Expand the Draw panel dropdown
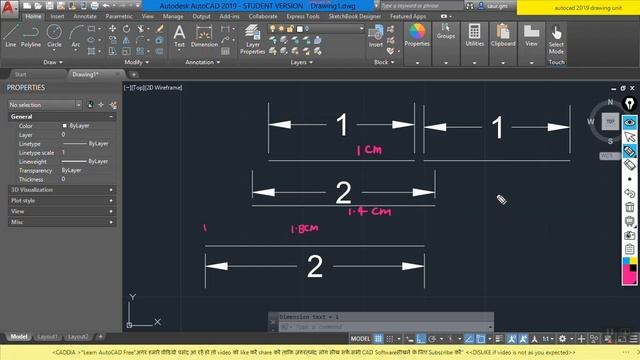Screen dimensions: 640x360 pos(53,62)
